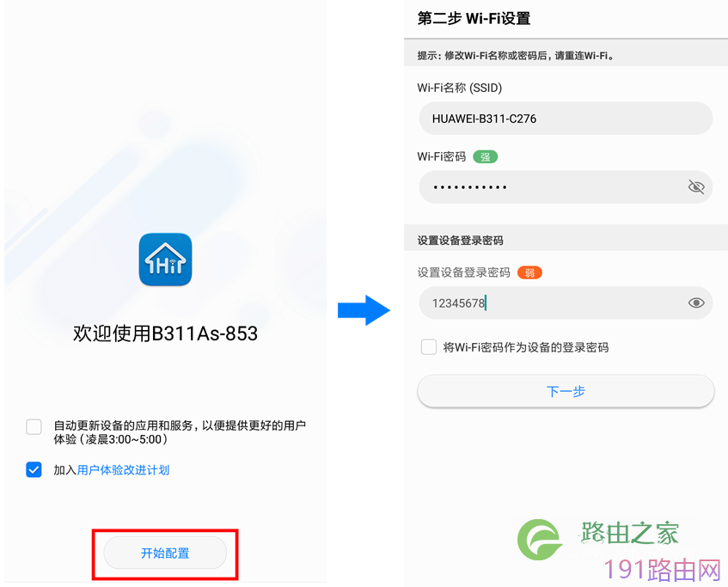Click the Wi-Fi密码 label
This screenshot has height=587, width=728.
[x=442, y=156]
